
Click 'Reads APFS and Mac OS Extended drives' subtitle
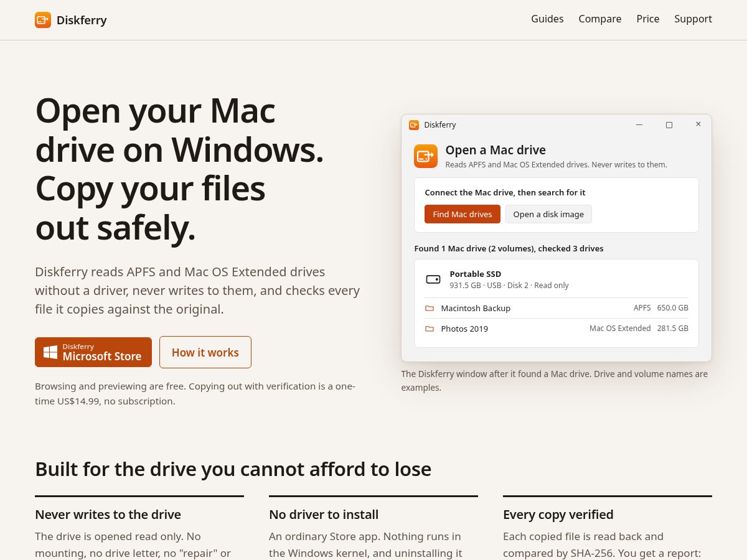click(556, 165)
